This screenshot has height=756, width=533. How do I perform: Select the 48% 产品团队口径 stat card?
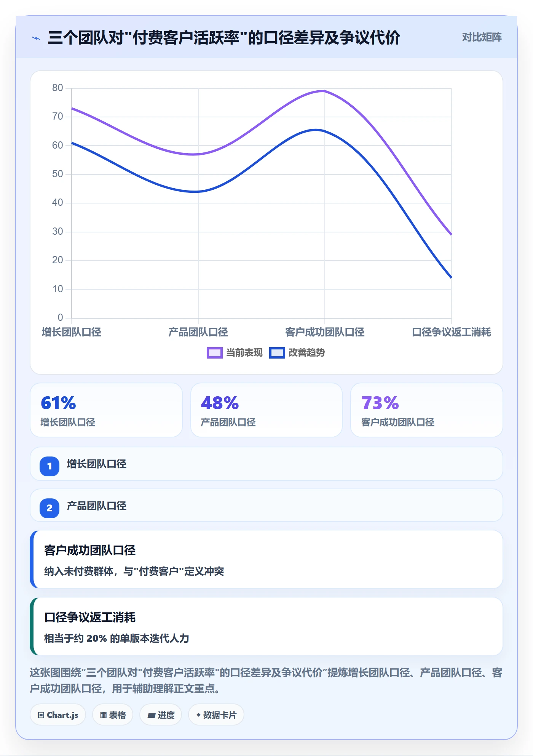tap(266, 410)
